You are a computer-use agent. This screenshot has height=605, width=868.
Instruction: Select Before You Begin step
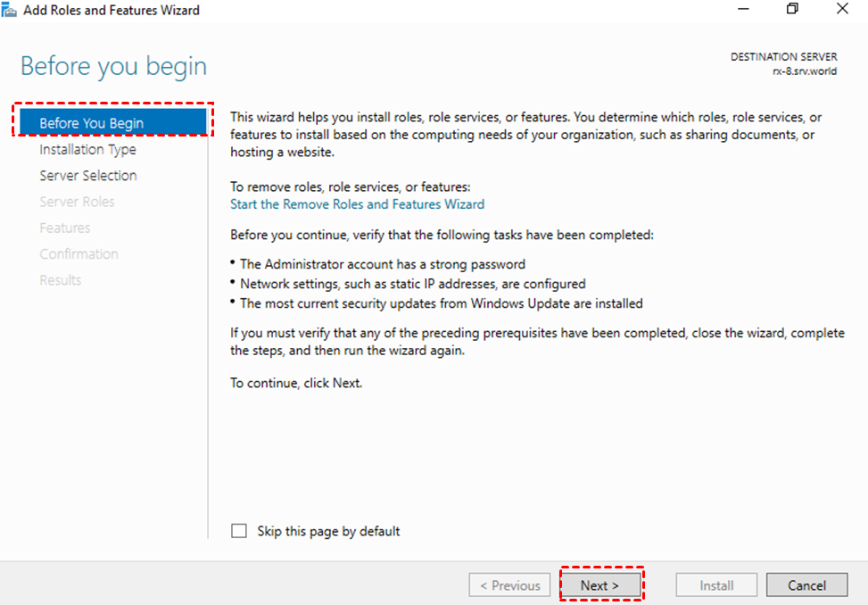tap(113, 123)
